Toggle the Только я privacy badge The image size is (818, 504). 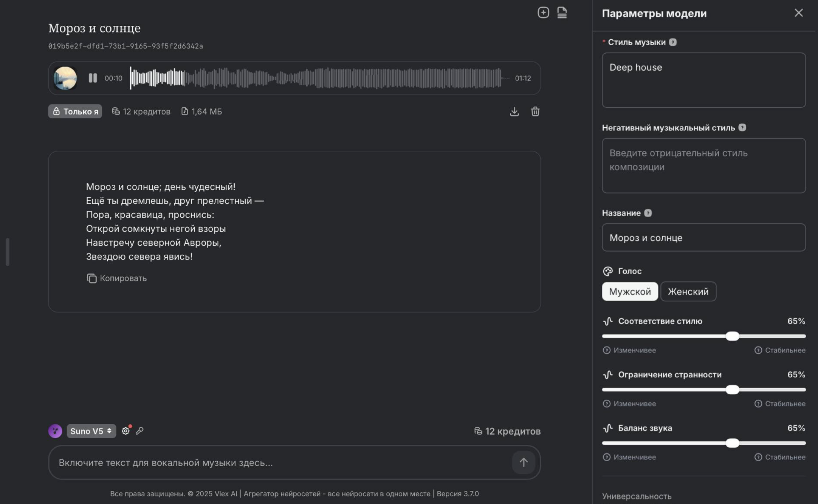(x=75, y=111)
